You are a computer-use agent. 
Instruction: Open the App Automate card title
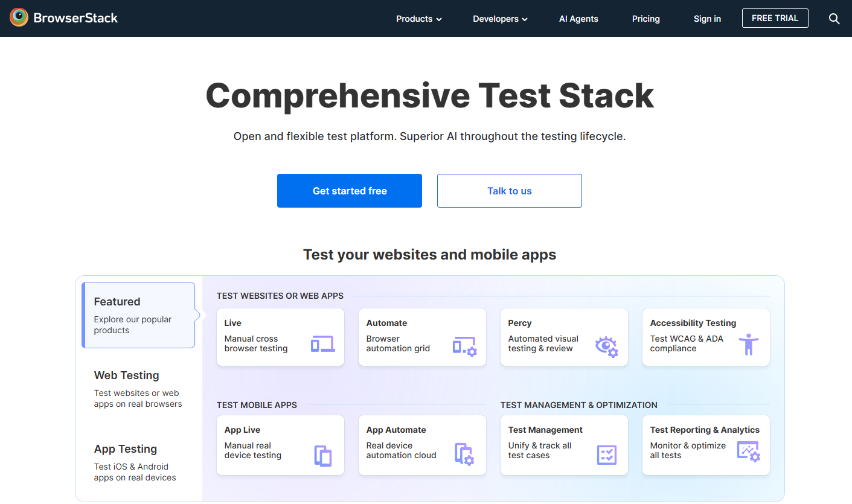coord(396,430)
